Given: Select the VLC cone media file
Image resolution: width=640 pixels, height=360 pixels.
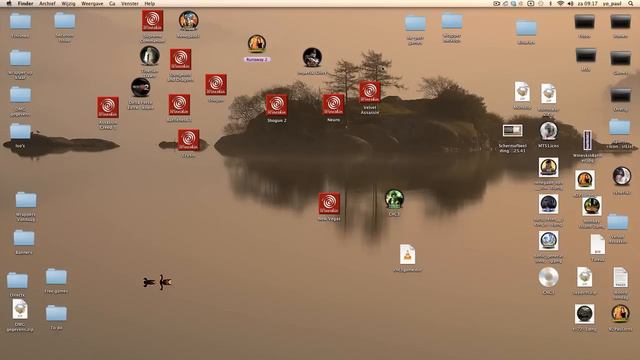Looking at the screenshot, I should click(407, 254).
